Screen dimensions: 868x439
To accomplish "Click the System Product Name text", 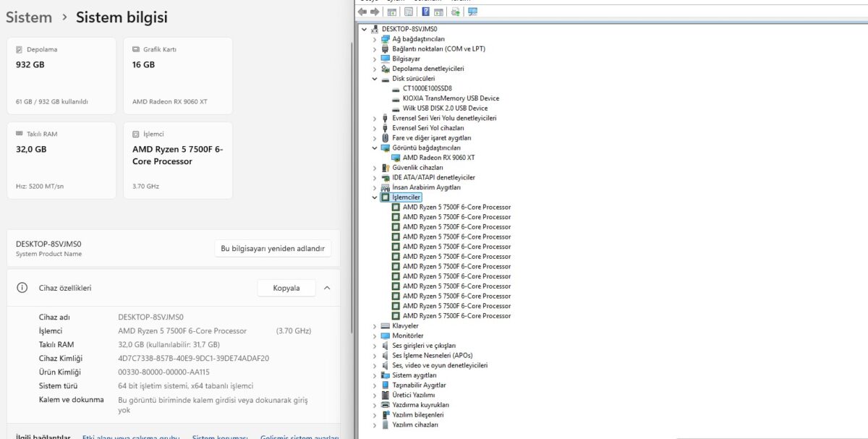I will coord(48,254).
